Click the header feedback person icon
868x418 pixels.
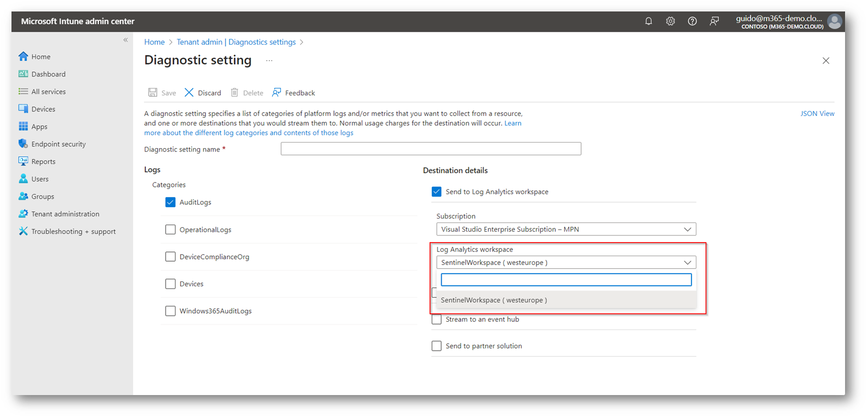(714, 21)
